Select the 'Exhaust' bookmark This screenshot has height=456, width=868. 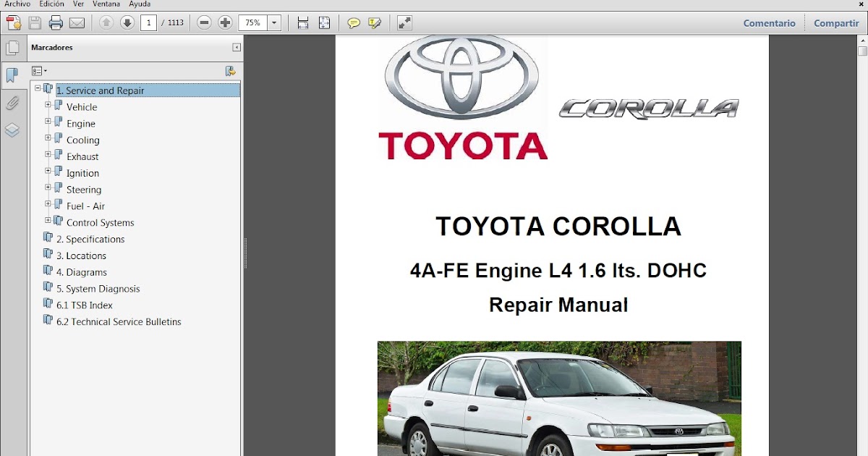pos(82,156)
